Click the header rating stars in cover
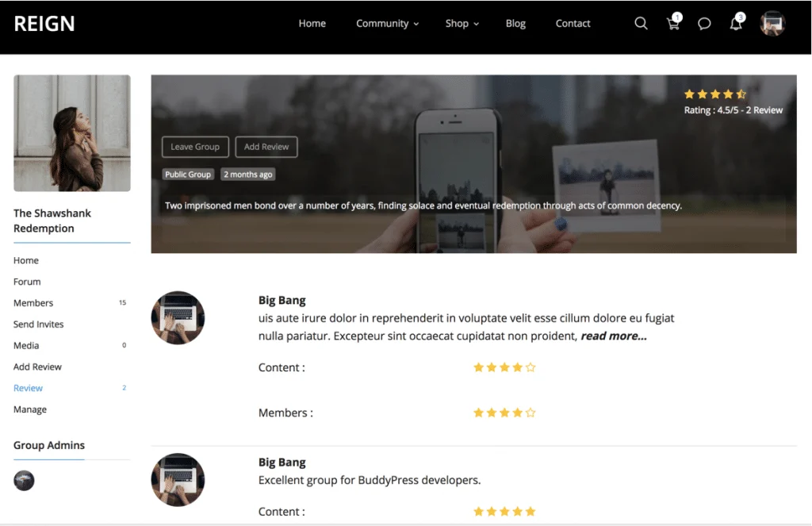Image resolution: width=812 pixels, height=526 pixels. 714,94
